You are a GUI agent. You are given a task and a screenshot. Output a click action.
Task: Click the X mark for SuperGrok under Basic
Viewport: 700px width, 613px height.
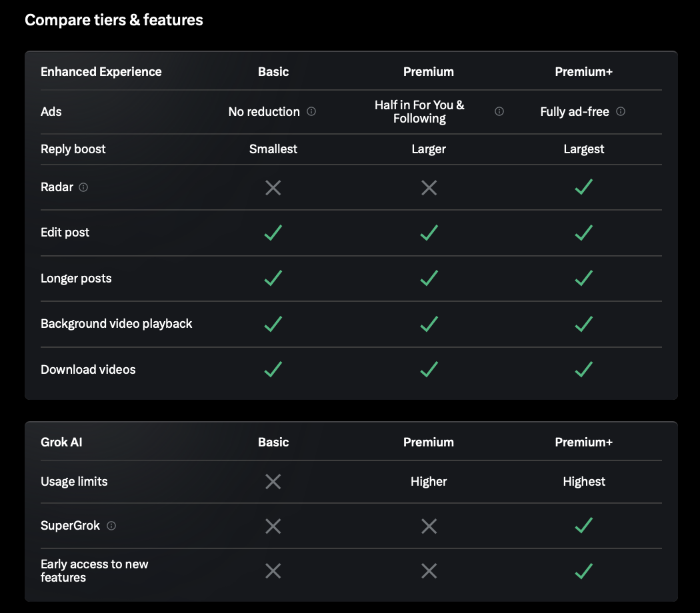273,526
